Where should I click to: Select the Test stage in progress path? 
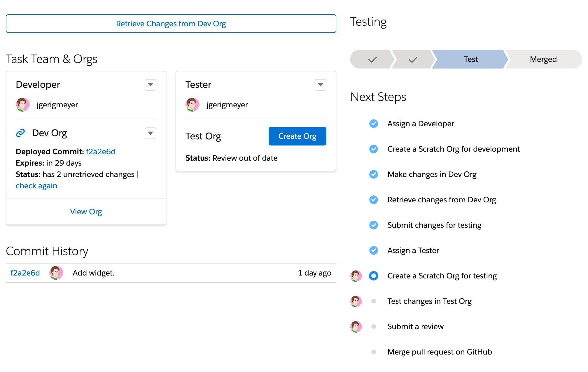point(470,59)
